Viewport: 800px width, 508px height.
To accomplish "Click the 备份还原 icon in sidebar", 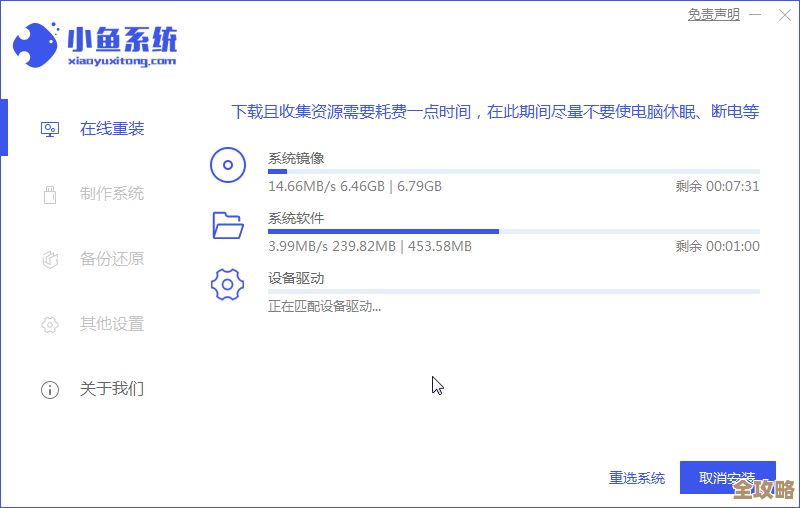I will (x=49, y=259).
